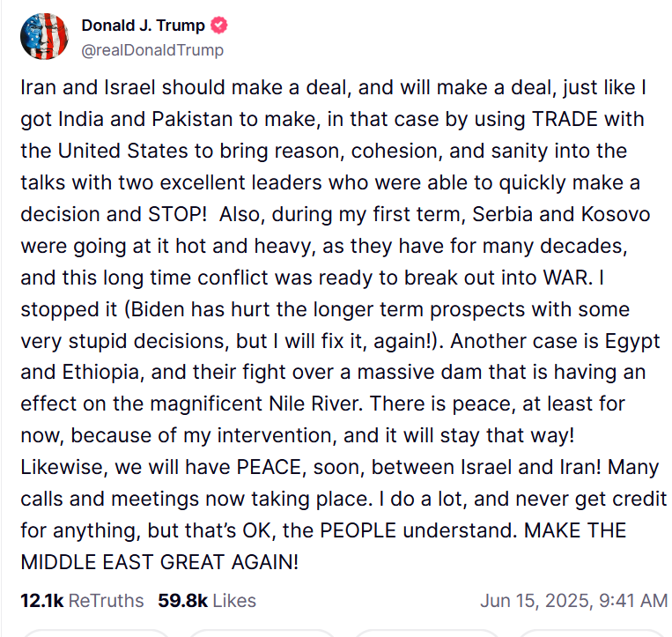Open Donald J. Trump's profile avatar
672x637 pixels.
click(x=44, y=36)
